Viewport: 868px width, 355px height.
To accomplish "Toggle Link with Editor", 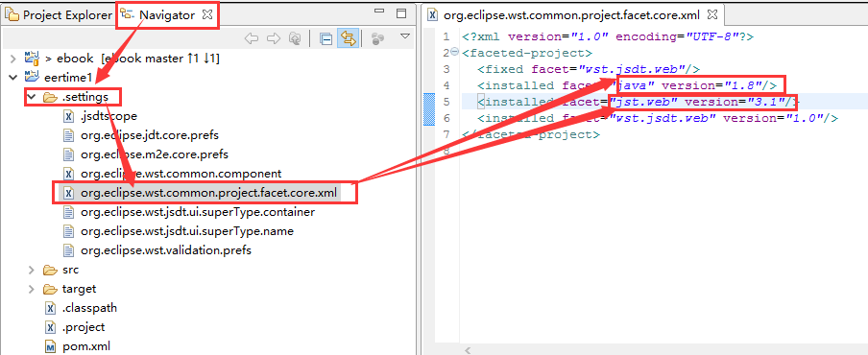I will [348, 38].
